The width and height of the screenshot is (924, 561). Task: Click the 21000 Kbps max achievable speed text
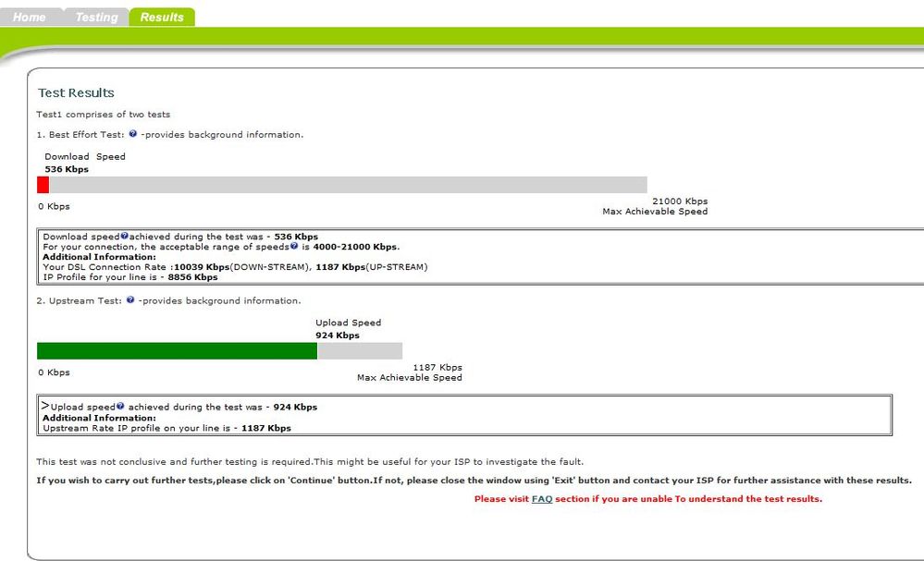(x=680, y=201)
